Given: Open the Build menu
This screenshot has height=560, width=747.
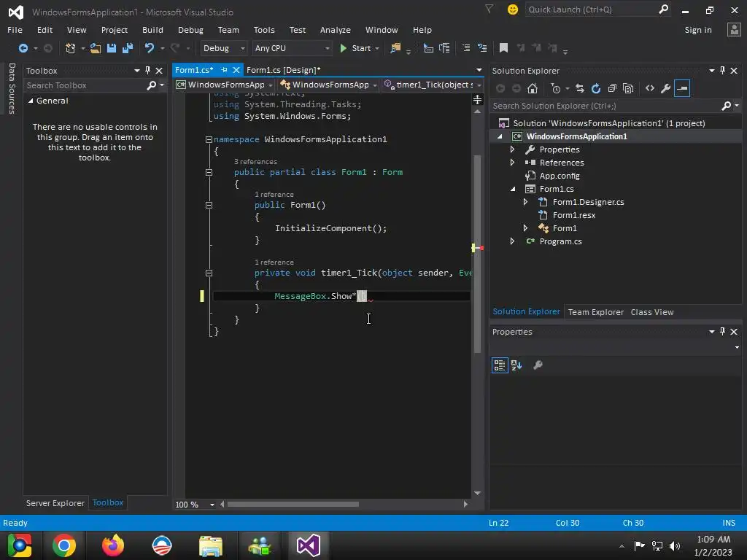Looking at the screenshot, I should pyautogui.click(x=152, y=30).
